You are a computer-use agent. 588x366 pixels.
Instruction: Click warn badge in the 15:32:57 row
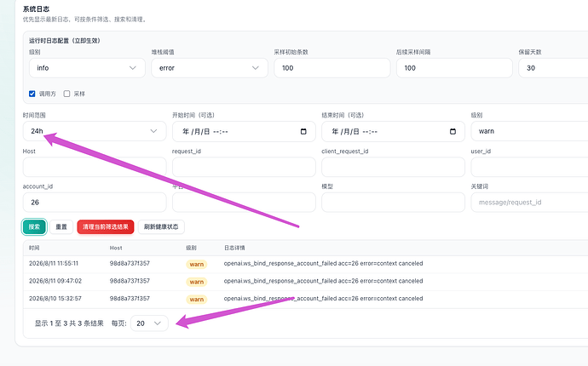coord(197,300)
